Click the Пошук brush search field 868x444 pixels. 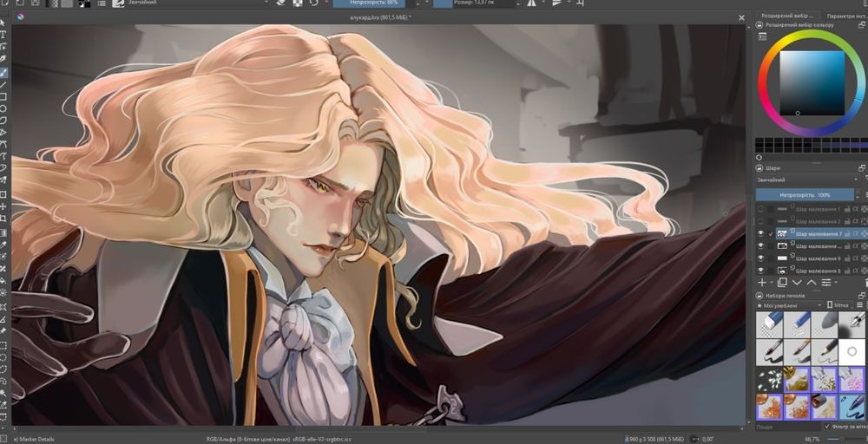tap(789, 427)
